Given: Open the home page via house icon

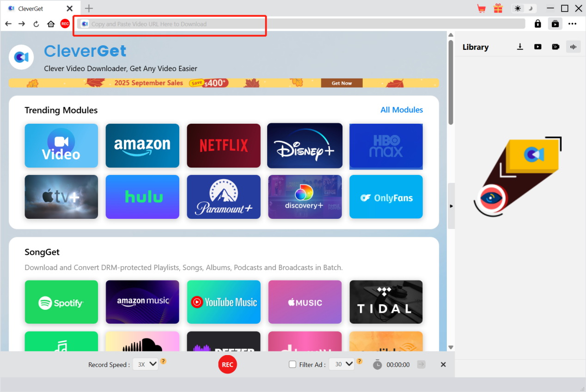Looking at the screenshot, I should click(51, 24).
